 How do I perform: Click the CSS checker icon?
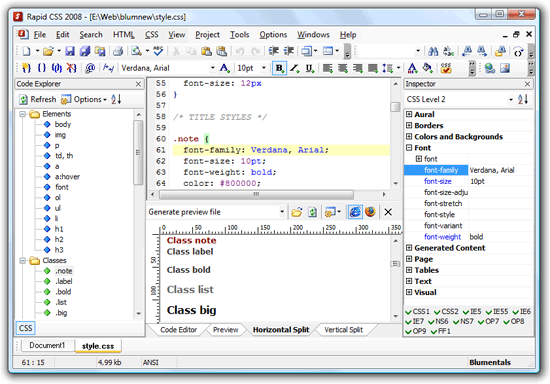[446, 68]
